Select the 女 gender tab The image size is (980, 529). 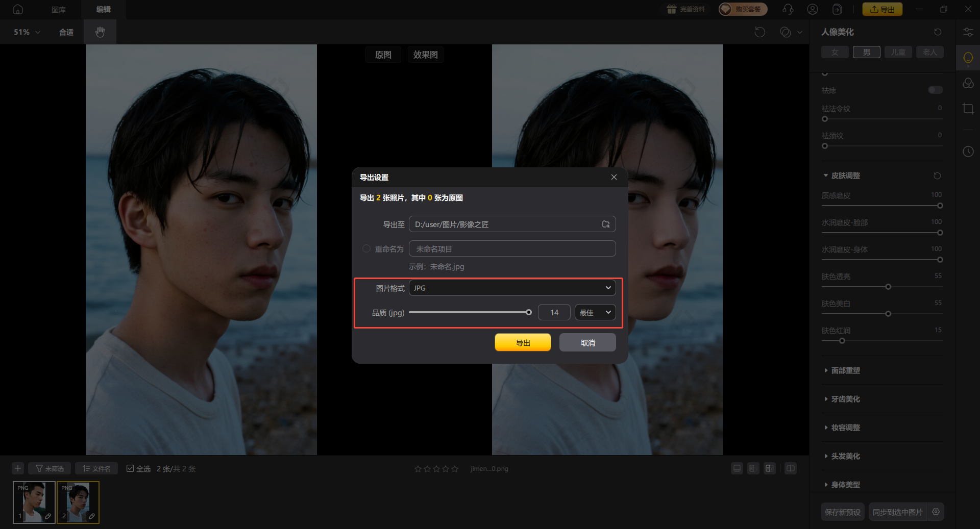(x=835, y=52)
